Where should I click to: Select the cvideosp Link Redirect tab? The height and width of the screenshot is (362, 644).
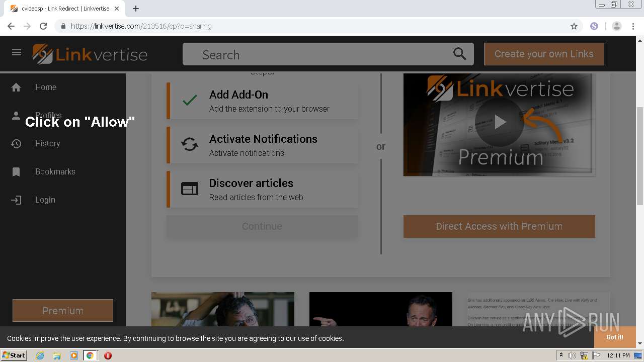(x=64, y=9)
